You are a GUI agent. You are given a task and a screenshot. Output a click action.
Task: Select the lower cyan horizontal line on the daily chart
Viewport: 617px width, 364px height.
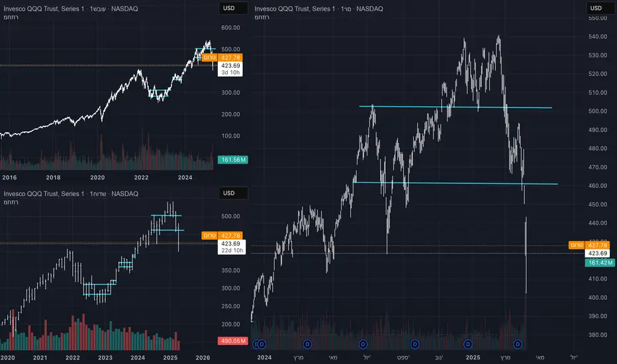[455, 183]
